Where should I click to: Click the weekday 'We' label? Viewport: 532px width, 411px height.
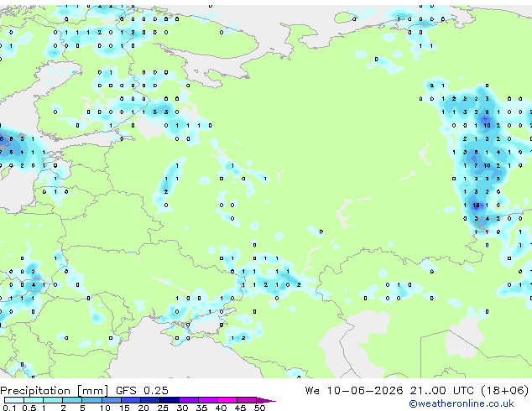pos(312,391)
